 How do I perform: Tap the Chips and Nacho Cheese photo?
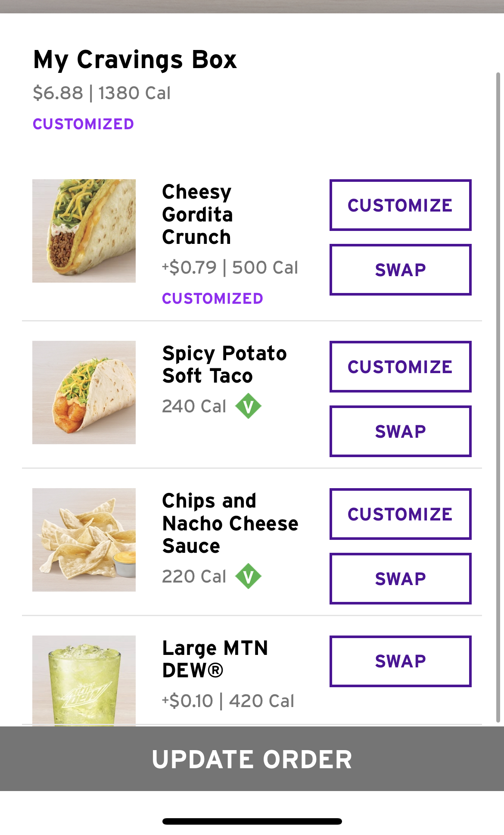(84, 540)
